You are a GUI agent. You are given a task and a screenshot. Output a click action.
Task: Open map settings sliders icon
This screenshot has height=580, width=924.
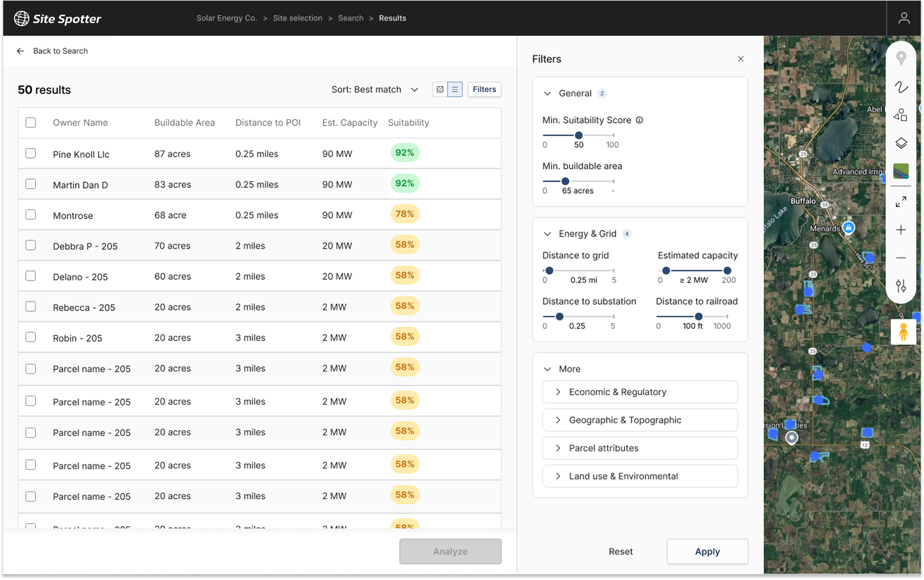[901, 286]
